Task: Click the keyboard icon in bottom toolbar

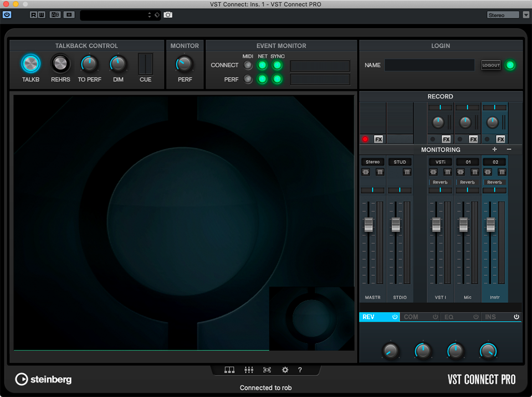Action: click(x=229, y=370)
